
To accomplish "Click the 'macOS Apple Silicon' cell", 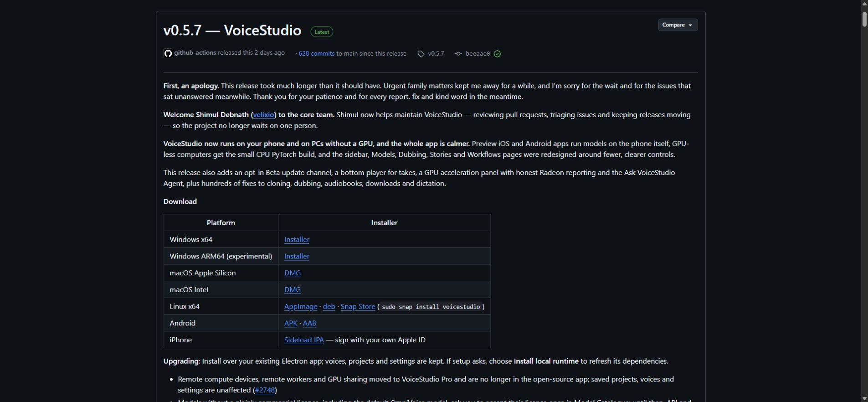I will (221, 273).
